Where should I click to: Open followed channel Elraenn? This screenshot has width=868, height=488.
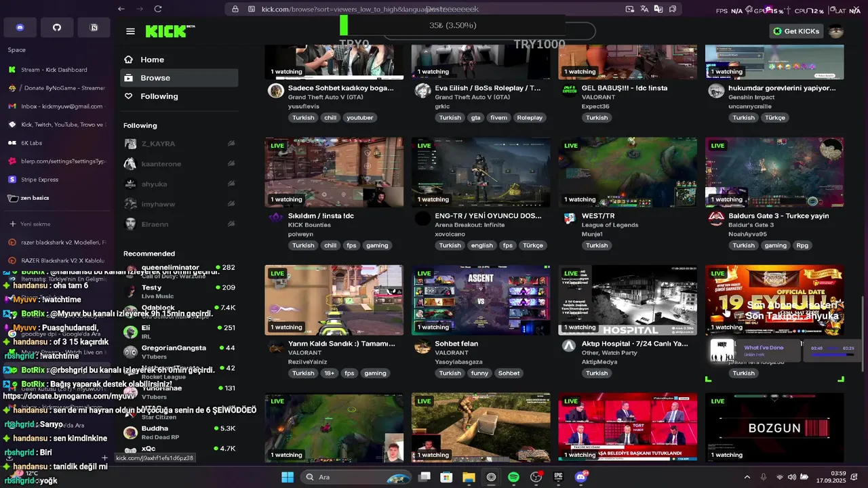179,224
